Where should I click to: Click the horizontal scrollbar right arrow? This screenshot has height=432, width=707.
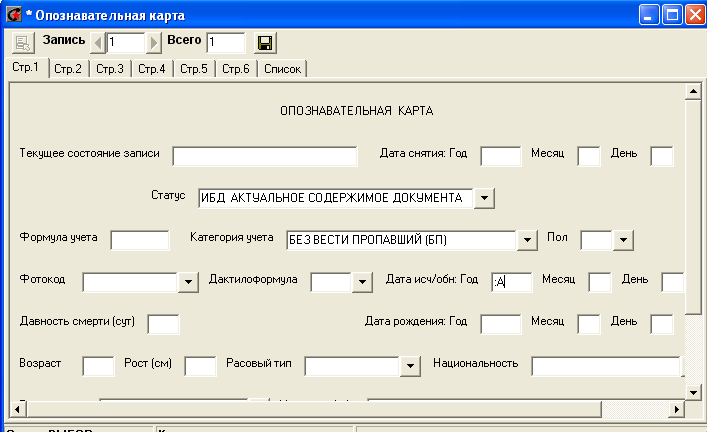(x=676, y=409)
